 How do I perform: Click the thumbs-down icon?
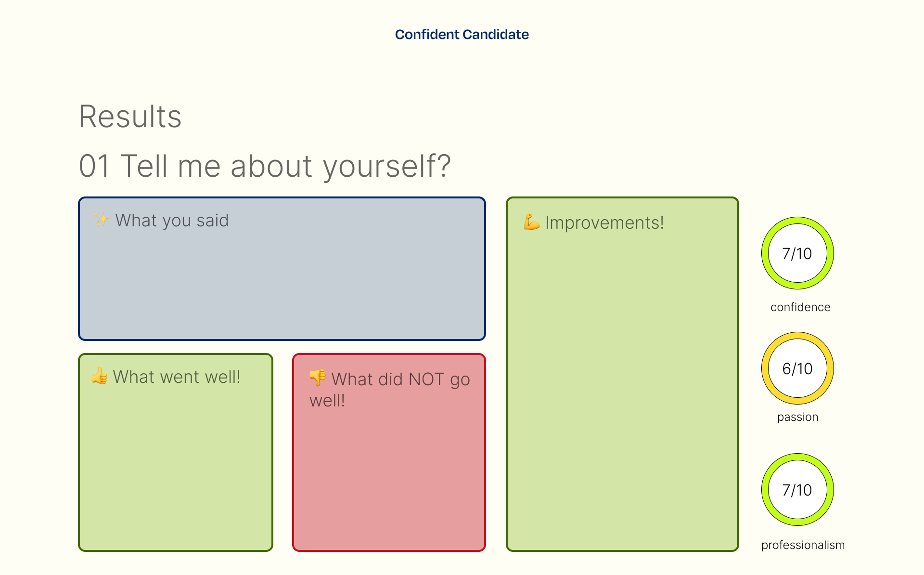pos(318,378)
